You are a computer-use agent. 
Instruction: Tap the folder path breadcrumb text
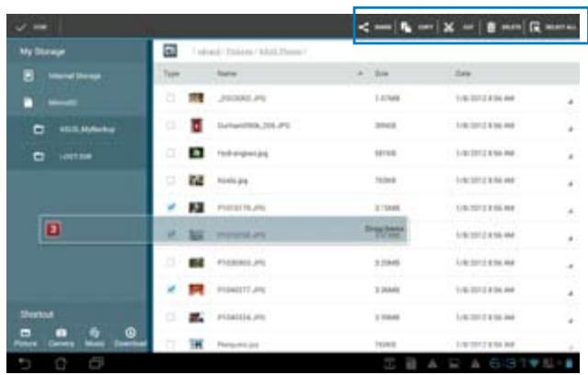pos(249,52)
